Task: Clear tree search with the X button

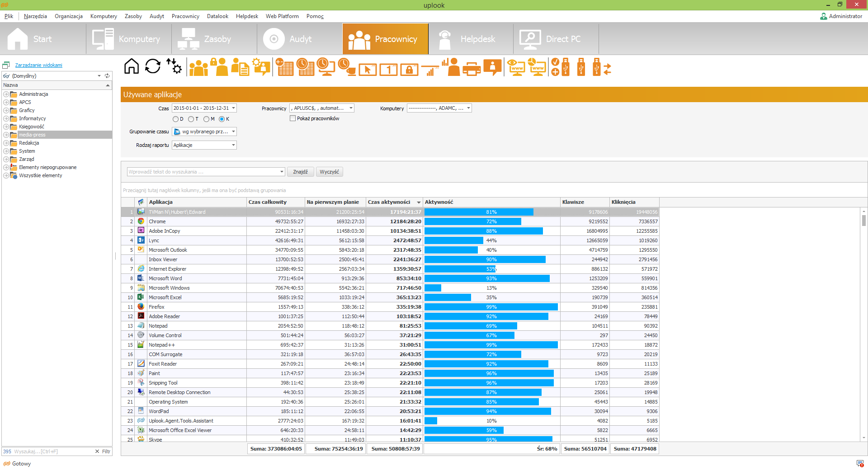Action: pyautogui.click(x=97, y=451)
